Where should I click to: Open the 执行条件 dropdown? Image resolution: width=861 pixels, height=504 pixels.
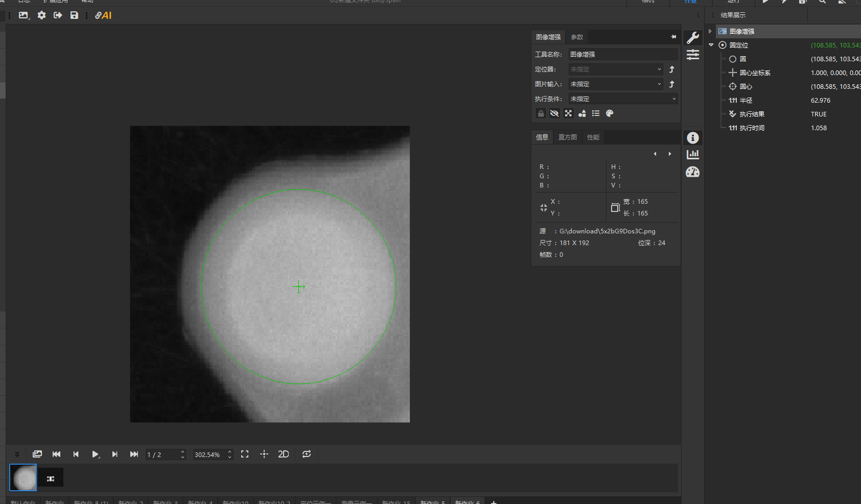tap(623, 99)
